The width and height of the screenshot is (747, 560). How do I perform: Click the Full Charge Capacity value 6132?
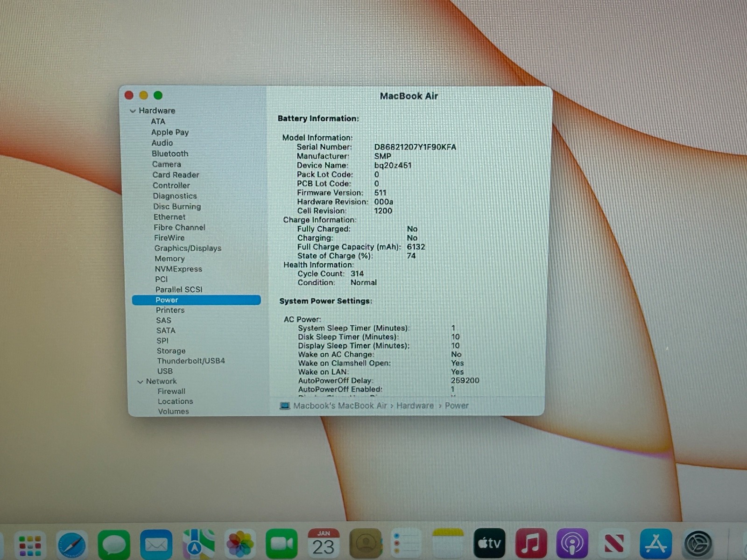(x=416, y=247)
